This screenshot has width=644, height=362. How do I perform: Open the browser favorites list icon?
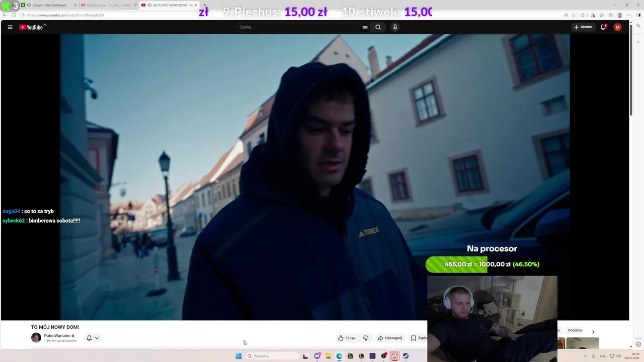(x=601, y=15)
